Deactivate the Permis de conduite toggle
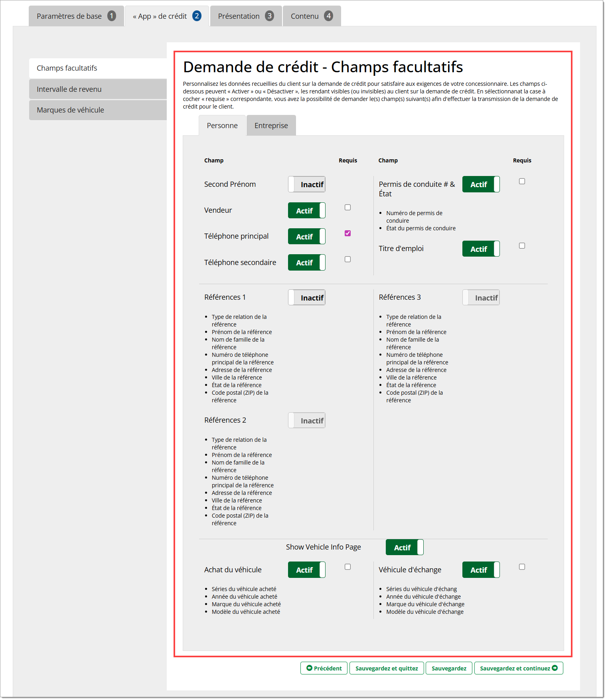 pos(481,184)
